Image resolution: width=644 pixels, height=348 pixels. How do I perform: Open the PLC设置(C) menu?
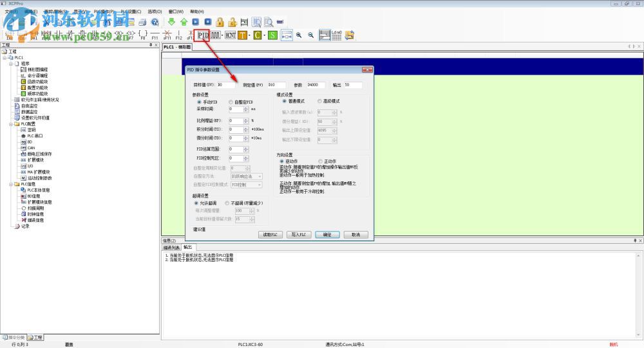pos(131,12)
